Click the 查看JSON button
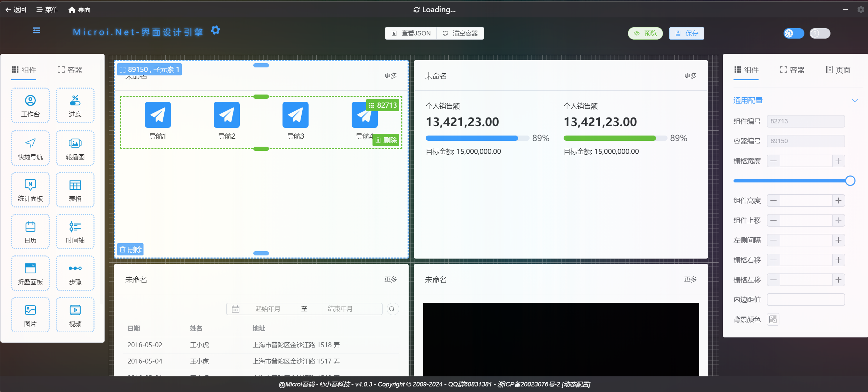The height and width of the screenshot is (392, 868). coord(411,33)
